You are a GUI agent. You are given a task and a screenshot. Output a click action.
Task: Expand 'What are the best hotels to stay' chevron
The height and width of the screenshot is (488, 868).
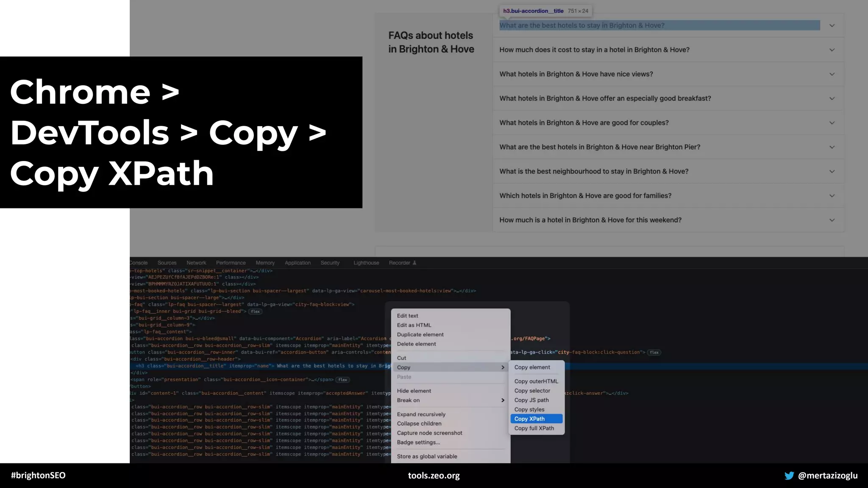[832, 25]
